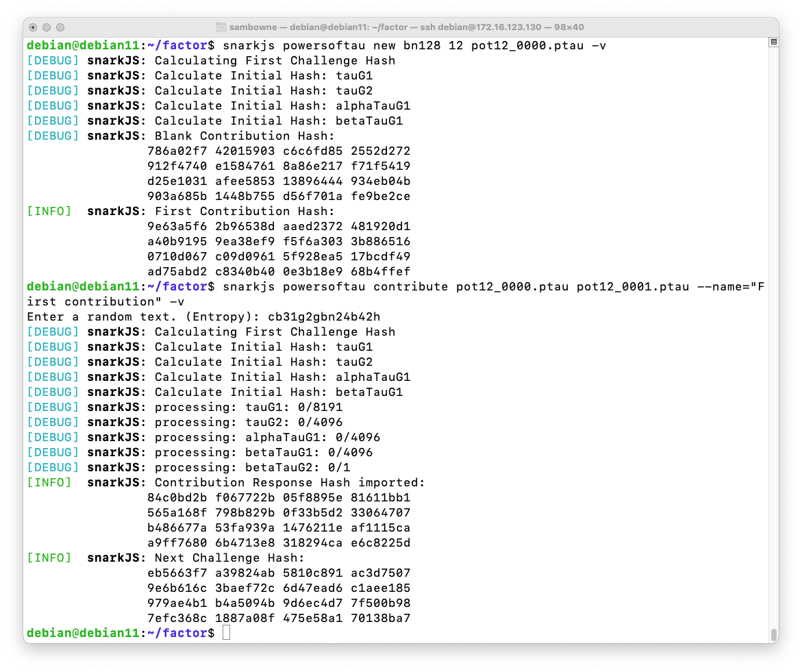Click the scrollbar thumb at the window bottom

[x=773, y=634]
